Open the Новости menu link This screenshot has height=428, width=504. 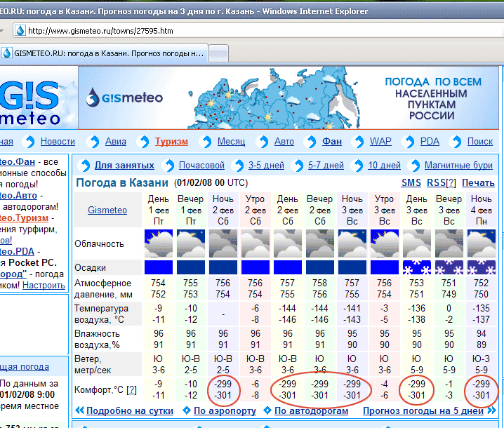[x=58, y=142]
